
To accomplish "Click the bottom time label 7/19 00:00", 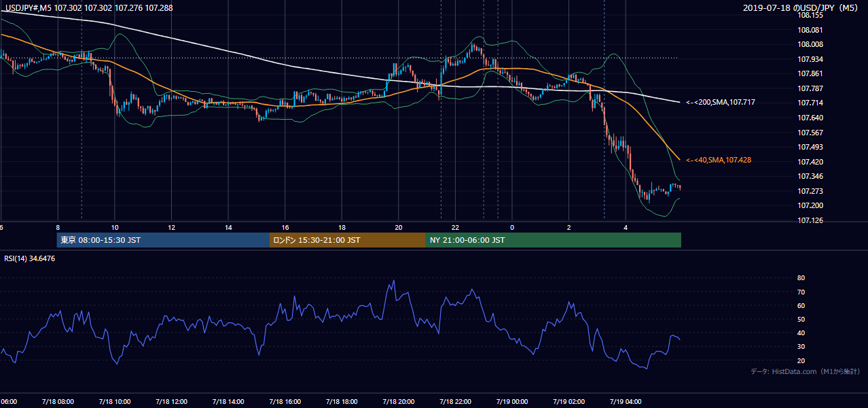I will tap(513, 401).
